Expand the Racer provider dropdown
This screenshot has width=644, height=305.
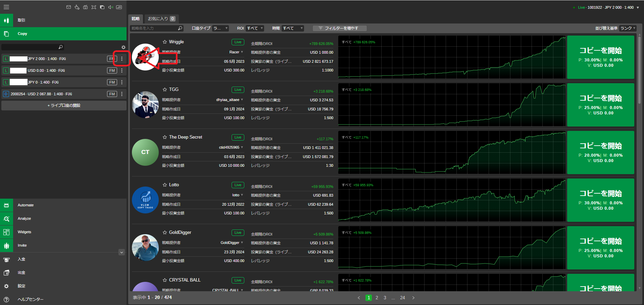point(242,52)
